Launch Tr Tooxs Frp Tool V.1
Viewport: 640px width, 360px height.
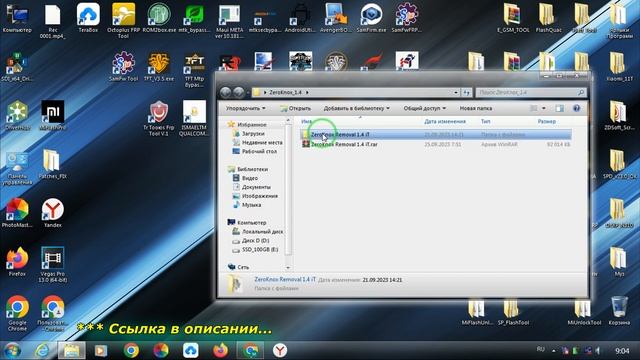(159, 118)
